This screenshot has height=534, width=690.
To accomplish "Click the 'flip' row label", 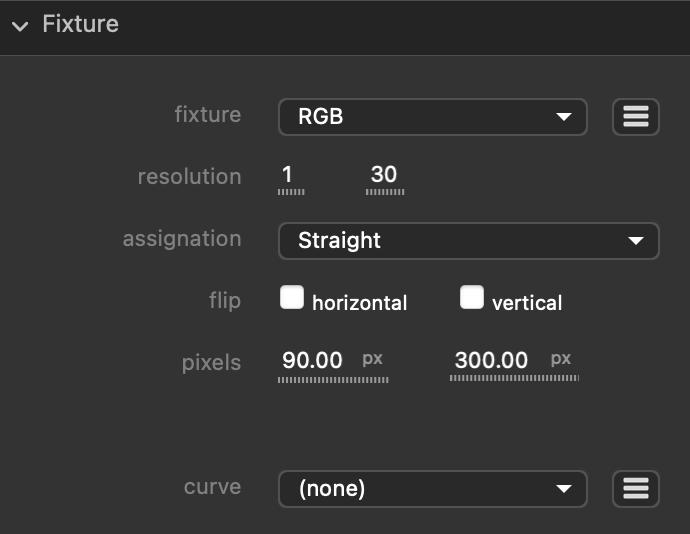I will coord(225,301).
